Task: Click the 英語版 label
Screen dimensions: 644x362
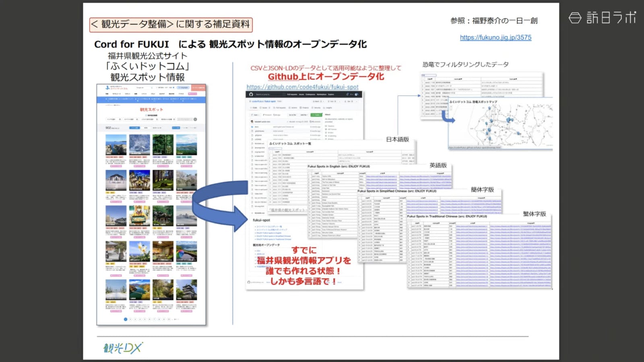Action: [438, 165]
